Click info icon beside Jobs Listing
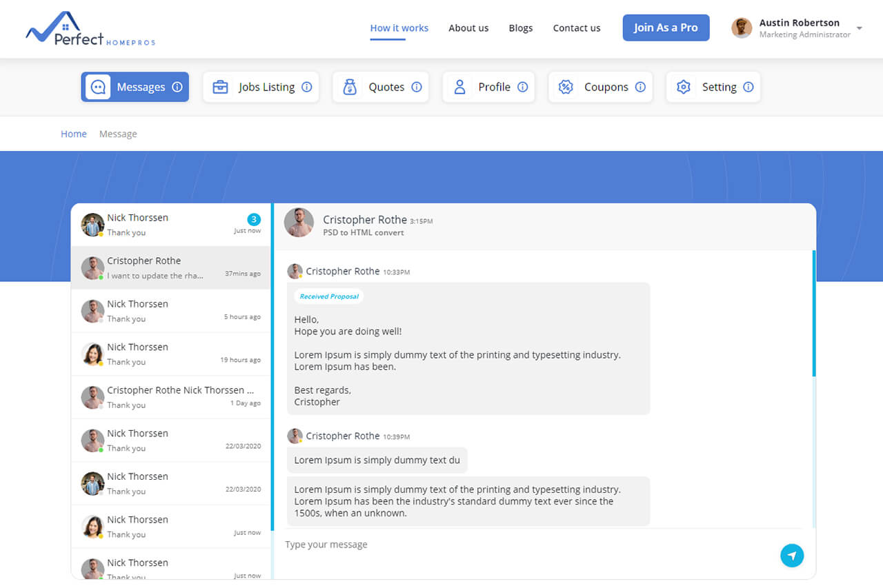 (x=307, y=87)
